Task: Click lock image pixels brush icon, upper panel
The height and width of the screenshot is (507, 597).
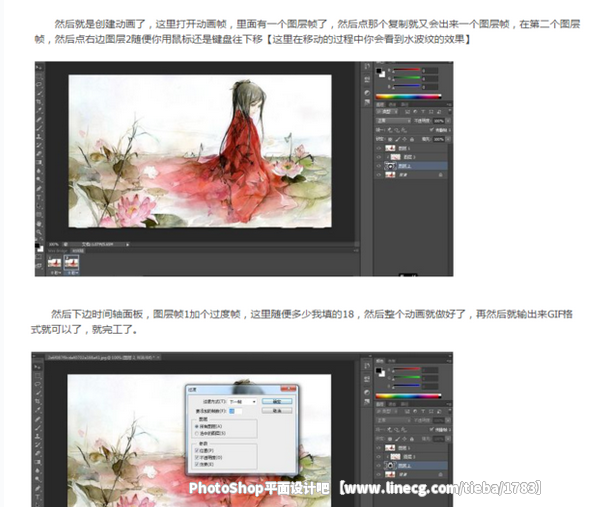Action: click(x=397, y=139)
